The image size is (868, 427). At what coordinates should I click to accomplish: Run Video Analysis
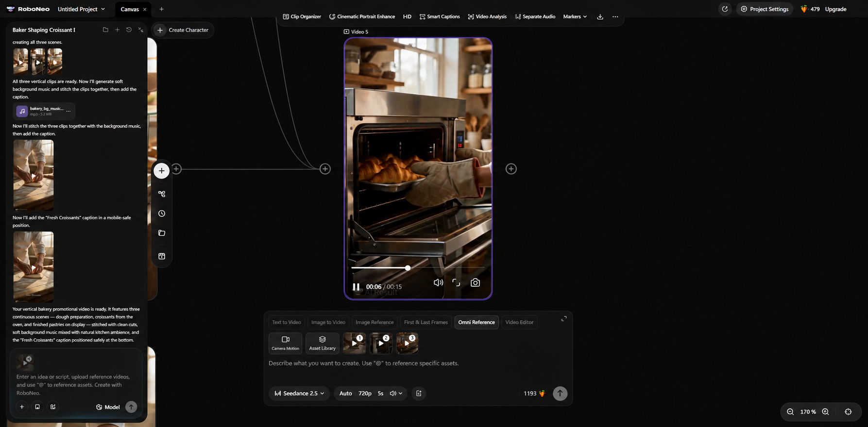pyautogui.click(x=487, y=16)
